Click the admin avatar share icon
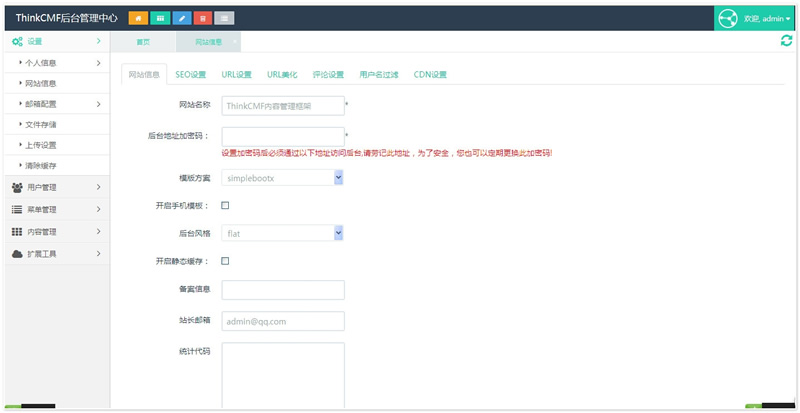The width and height of the screenshot is (800, 413). pyautogui.click(x=727, y=19)
